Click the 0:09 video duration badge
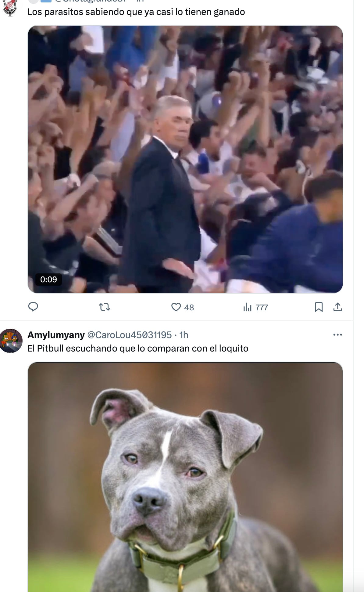364x592 pixels. pyautogui.click(x=48, y=279)
